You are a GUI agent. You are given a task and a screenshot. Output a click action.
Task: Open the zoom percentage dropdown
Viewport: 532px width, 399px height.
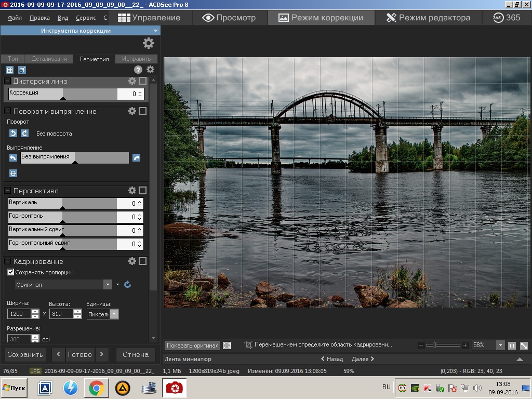coord(500,345)
